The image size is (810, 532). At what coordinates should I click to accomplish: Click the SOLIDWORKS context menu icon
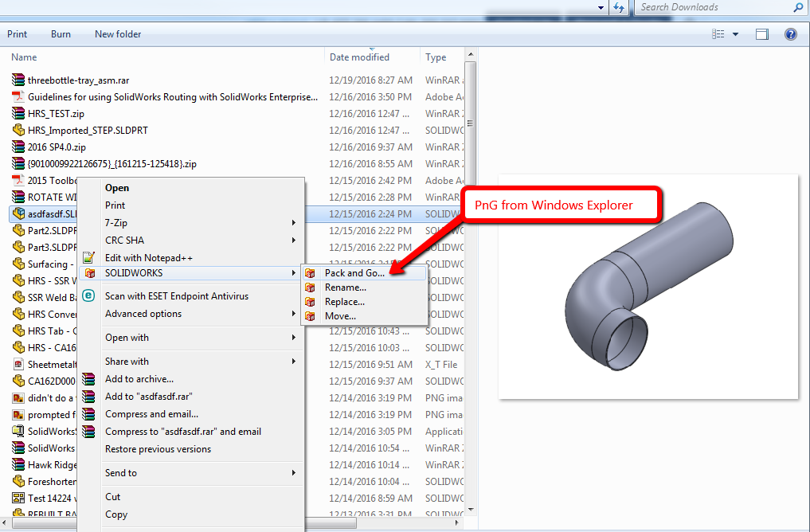tap(90, 273)
